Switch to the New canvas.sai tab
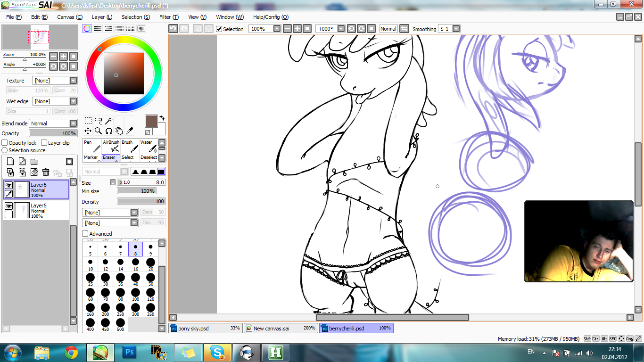This screenshot has width=644, height=362. (x=281, y=328)
